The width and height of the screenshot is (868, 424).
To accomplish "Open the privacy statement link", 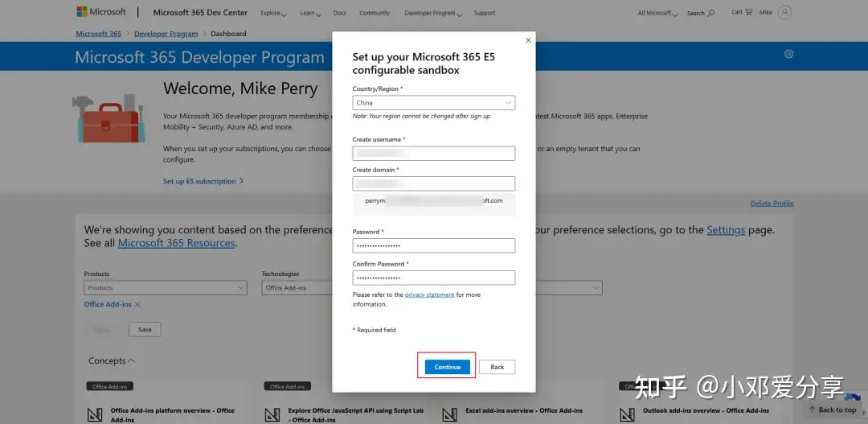I will [429, 294].
